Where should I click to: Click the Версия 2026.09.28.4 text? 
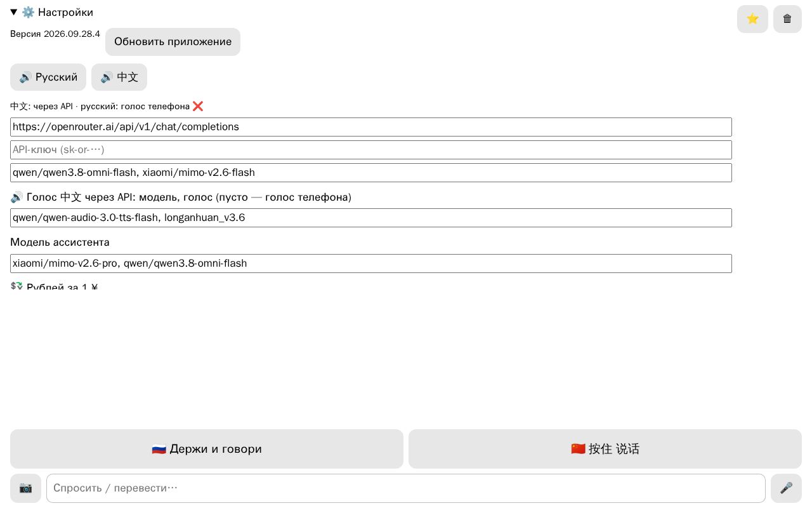(55, 34)
